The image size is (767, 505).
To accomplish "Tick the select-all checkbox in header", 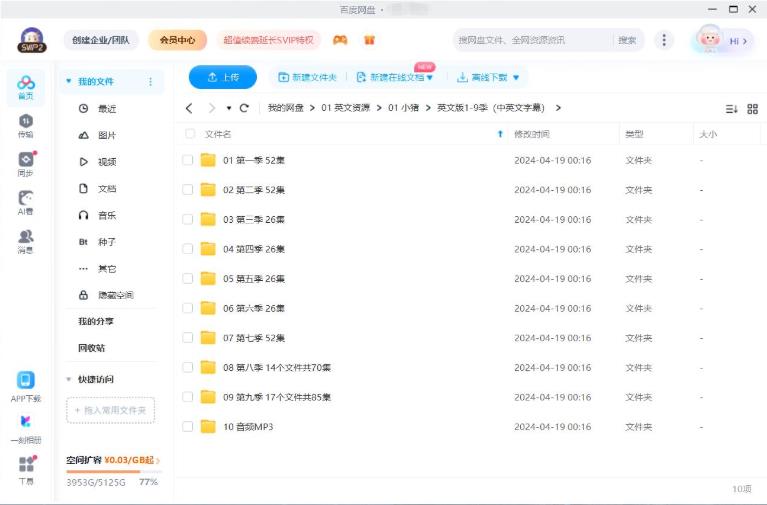I will (190, 134).
